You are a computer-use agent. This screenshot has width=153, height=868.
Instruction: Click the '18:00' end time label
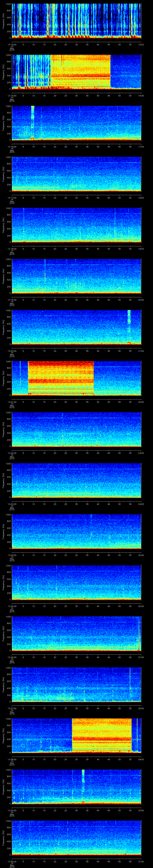[x=141, y=198]
